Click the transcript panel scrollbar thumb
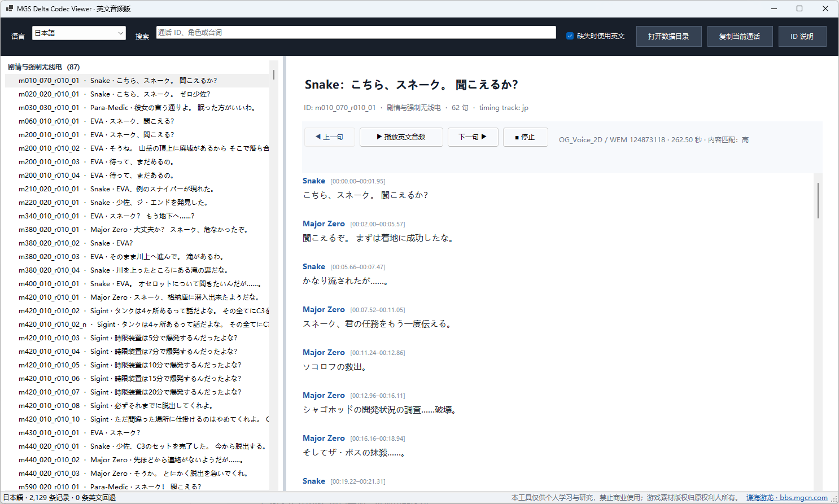 pos(818,200)
